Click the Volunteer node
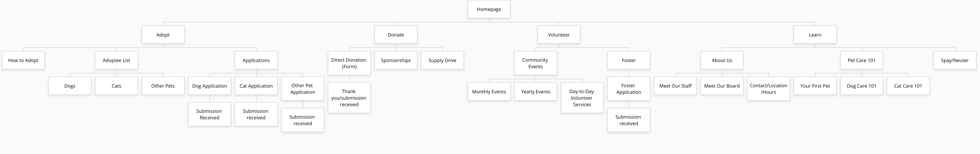This screenshot has height=154, width=980. coord(559,35)
